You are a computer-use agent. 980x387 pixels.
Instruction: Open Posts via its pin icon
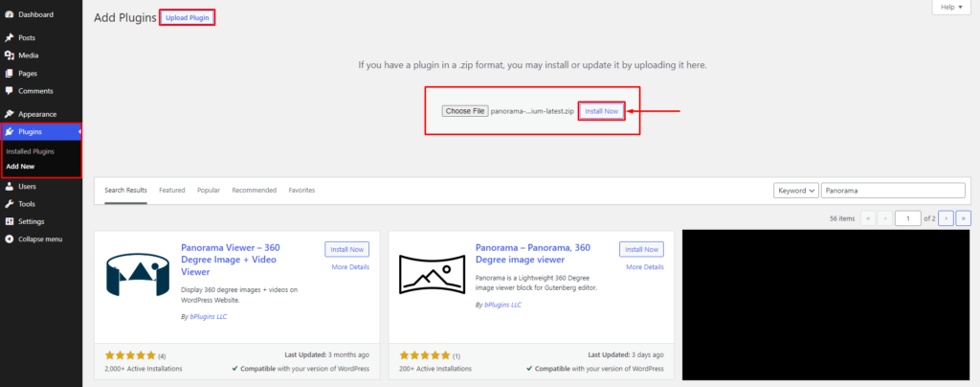pyautogui.click(x=9, y=37)
